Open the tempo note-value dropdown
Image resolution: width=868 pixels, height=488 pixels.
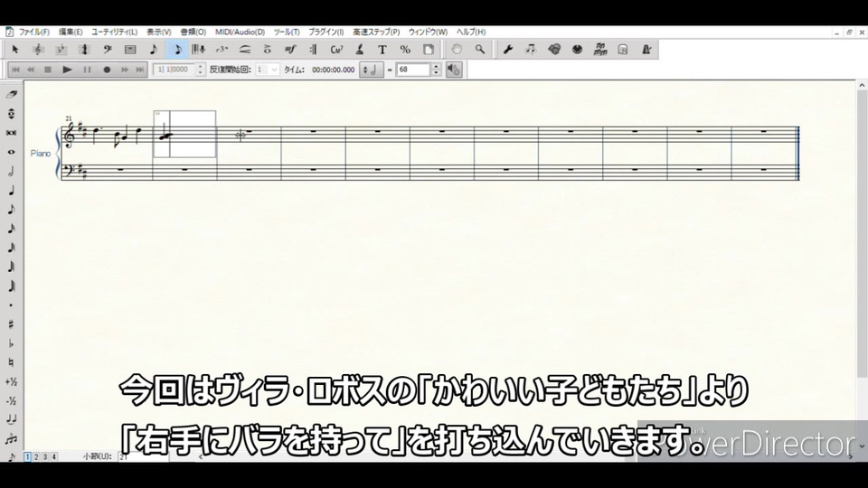point(372,70)
